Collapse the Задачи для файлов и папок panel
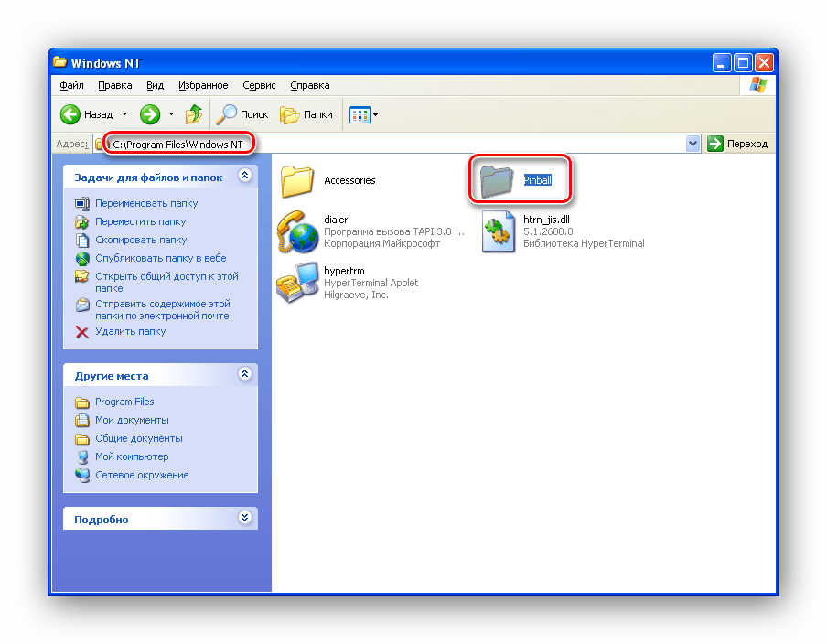This screenshot has width=827, height=644. pos(244,176)
